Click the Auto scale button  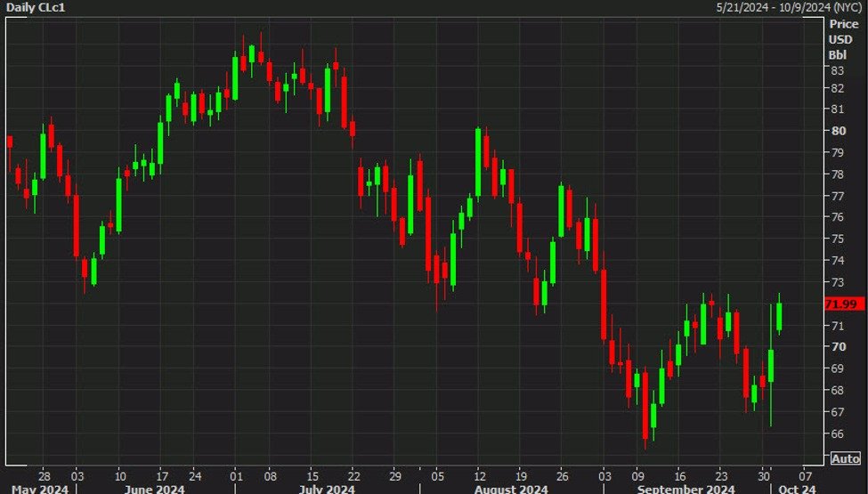coord(845,458)
